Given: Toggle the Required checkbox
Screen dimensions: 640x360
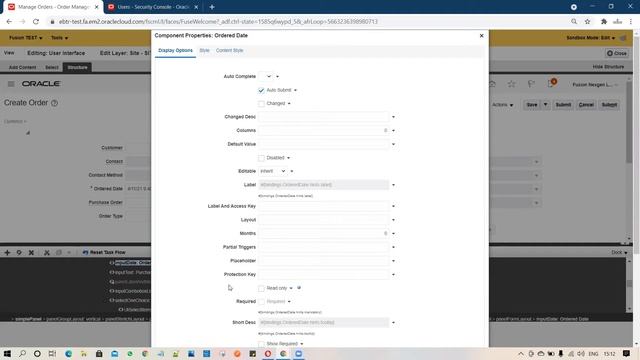Looking at the screenshot, I should point(261,302).
